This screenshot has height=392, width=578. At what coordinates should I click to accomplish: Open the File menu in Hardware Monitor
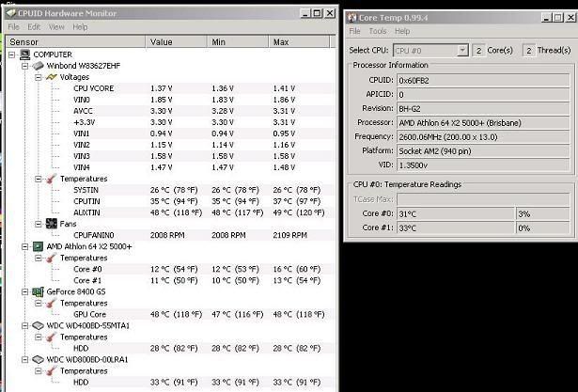coord(14,27)
